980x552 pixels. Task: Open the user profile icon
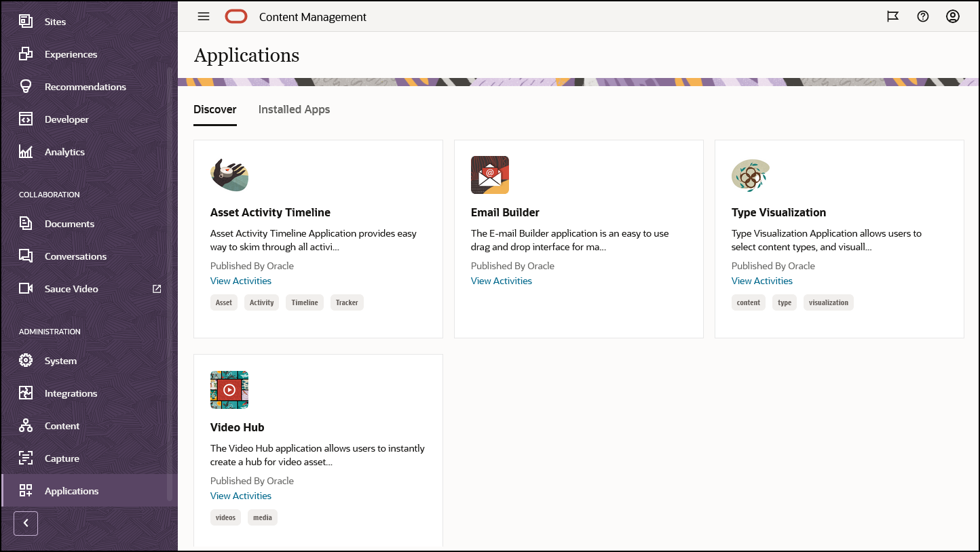(x=953, y=16)
